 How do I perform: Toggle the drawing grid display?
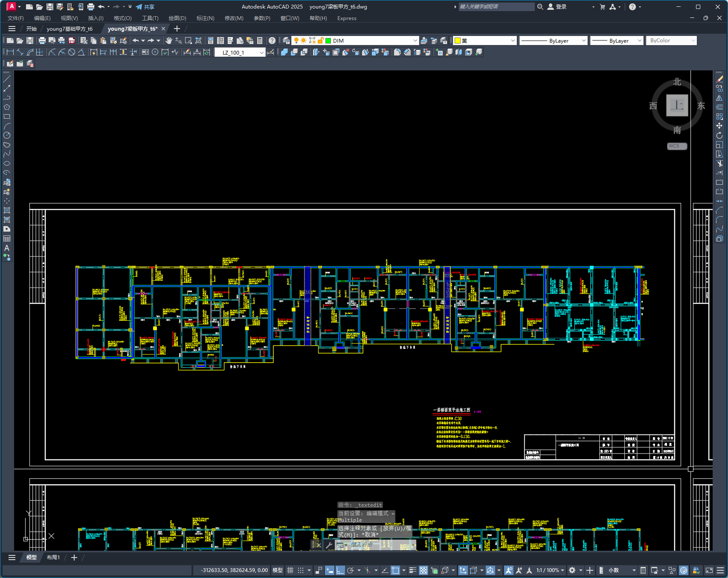point(290,570)
